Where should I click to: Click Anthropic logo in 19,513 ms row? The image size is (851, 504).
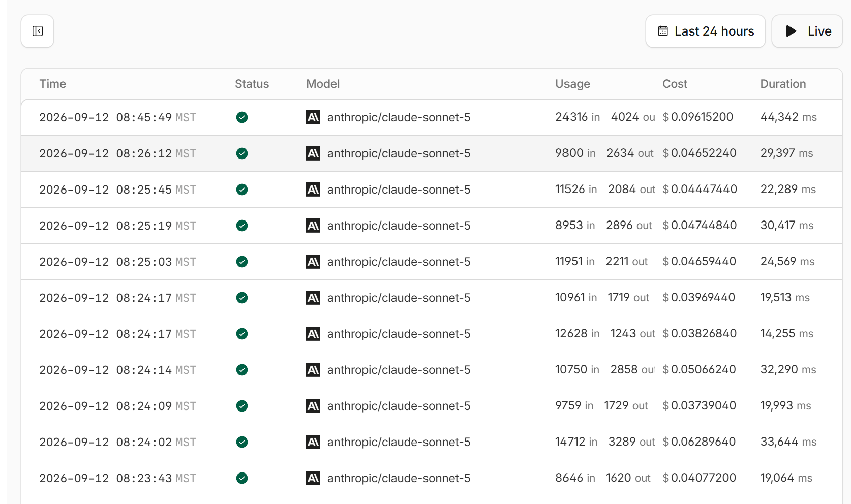pyautogui.click(x=313, y=298)
